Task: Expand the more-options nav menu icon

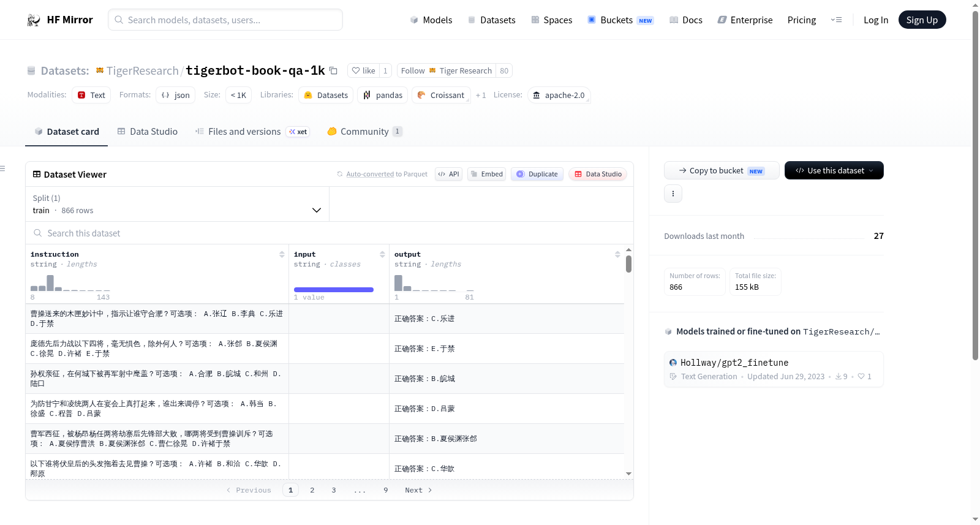Action: (x=836, y=20)
